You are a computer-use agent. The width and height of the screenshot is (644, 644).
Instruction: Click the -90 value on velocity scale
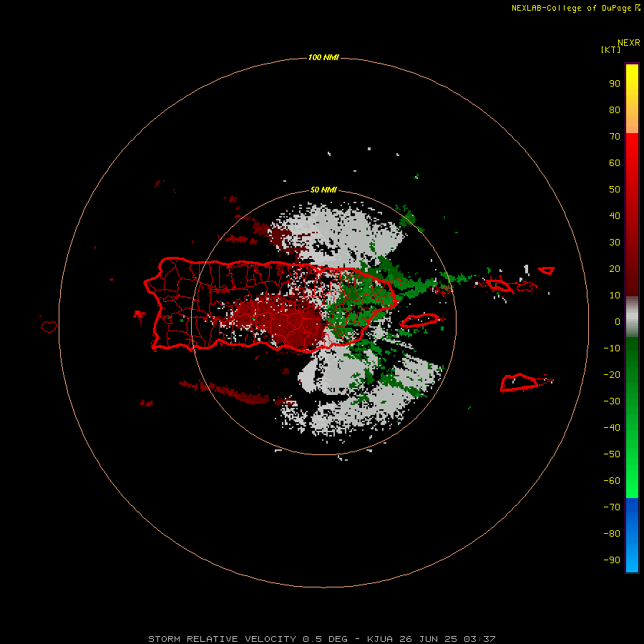tap(612, 560)
